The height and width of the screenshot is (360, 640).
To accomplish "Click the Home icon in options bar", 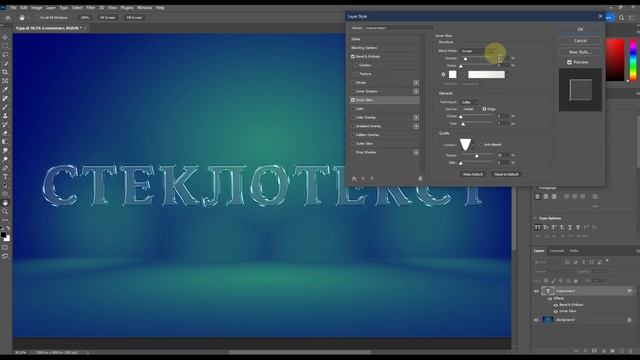I will pos(8,18).
